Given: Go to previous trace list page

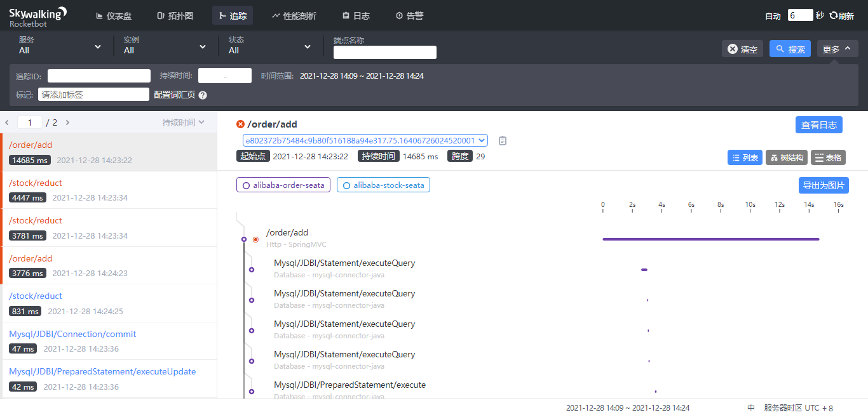Looking at the screenshot, I should pyautogui.click(x=7, y=122).
